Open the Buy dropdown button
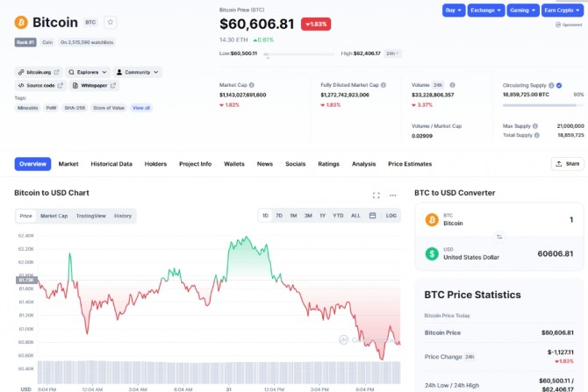The image size is (588, 392). pos(454,11)
